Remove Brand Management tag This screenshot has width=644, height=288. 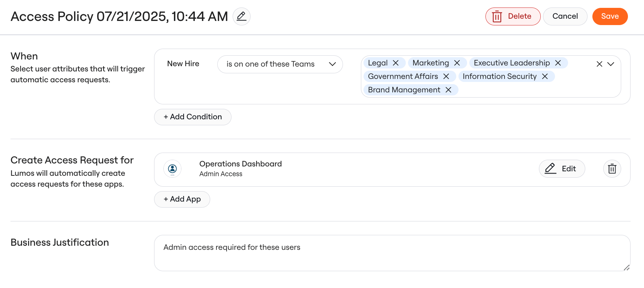(x=448, y=90)
